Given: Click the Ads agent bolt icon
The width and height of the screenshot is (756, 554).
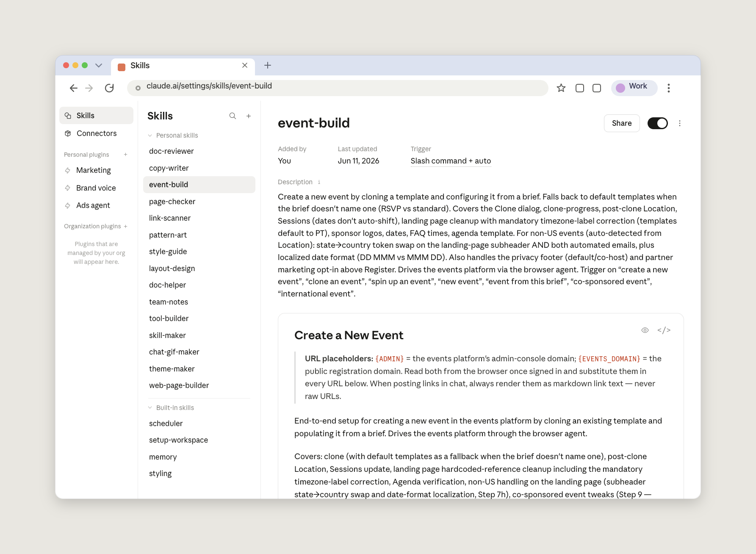Looking at the screenshot, I should click(68, 205).
